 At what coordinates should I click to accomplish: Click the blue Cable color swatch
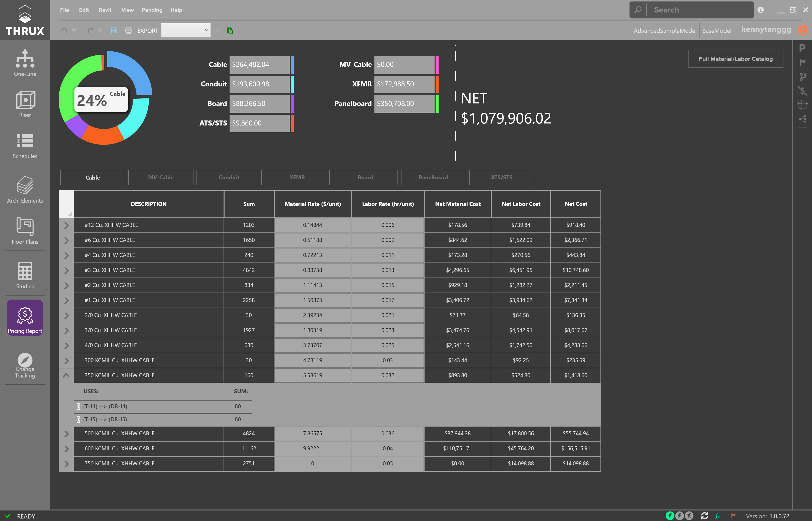point(292,65)
